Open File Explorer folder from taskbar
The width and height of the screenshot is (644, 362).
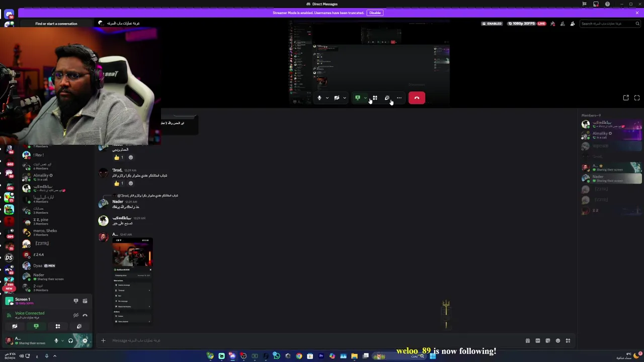click(x=354, y=356)
